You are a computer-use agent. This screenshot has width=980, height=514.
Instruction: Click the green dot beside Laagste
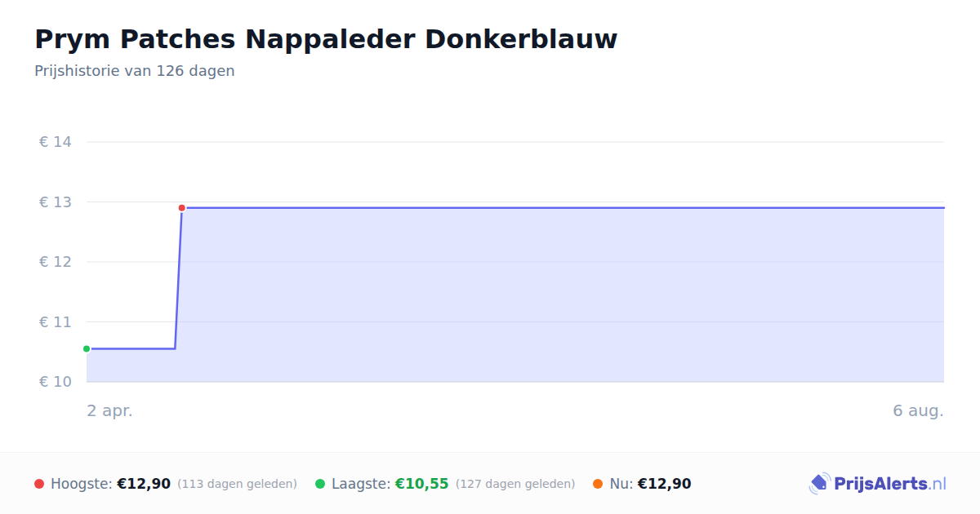(x=320, y=484)
